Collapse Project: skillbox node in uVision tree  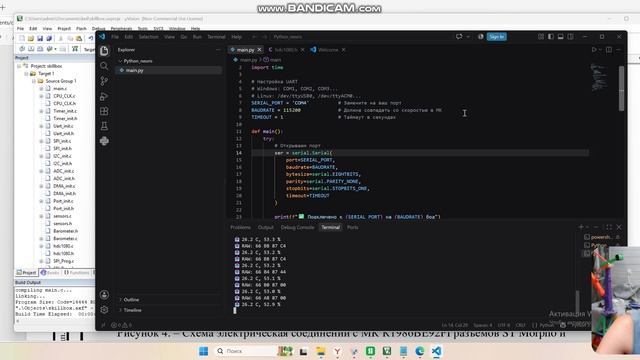click(19, 66)
